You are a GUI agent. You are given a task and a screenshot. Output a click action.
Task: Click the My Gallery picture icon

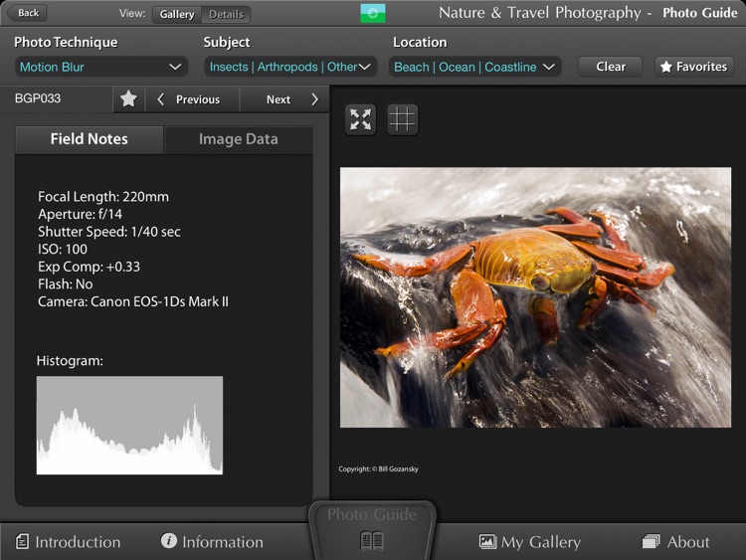(x=487, y=541)
